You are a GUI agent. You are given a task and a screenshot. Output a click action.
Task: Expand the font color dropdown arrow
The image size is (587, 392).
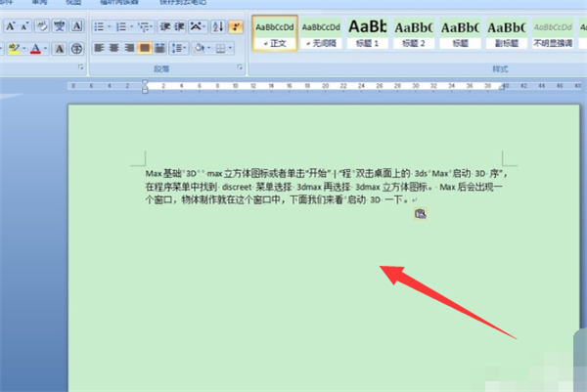pyautogui.click(x=48, y=48)
